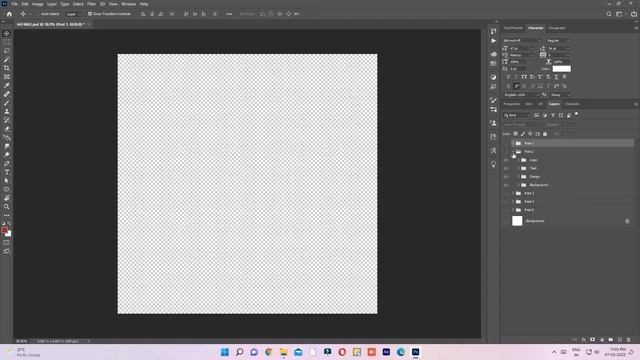Viewport: 640px width, 360px height.
Task: Open the Filter menu
Action: (x=91, y=4)
